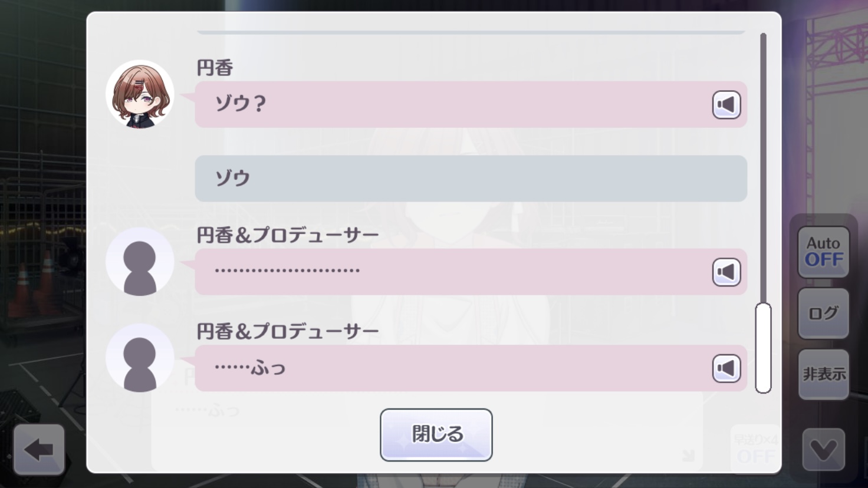Click the back arrow icon
The width and height of the screenshot is (868, 488).
pyautogui.click(x=39, y=450)
